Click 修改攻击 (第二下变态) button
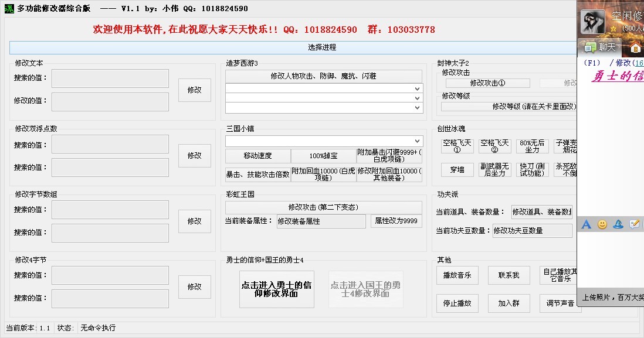This screenshot has width=644, height=338. point(324,207)
